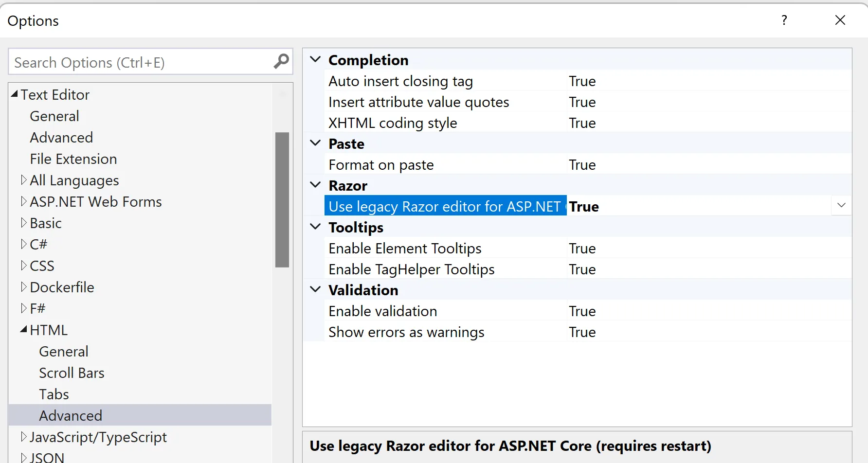868x463 pixels.
Task: Click the search magnifier icon
Action: 281,62
